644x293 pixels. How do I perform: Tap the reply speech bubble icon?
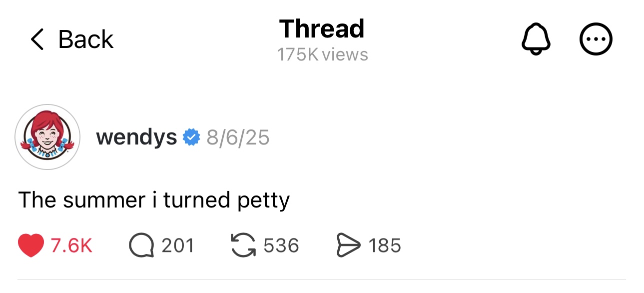tap(141, 245)
